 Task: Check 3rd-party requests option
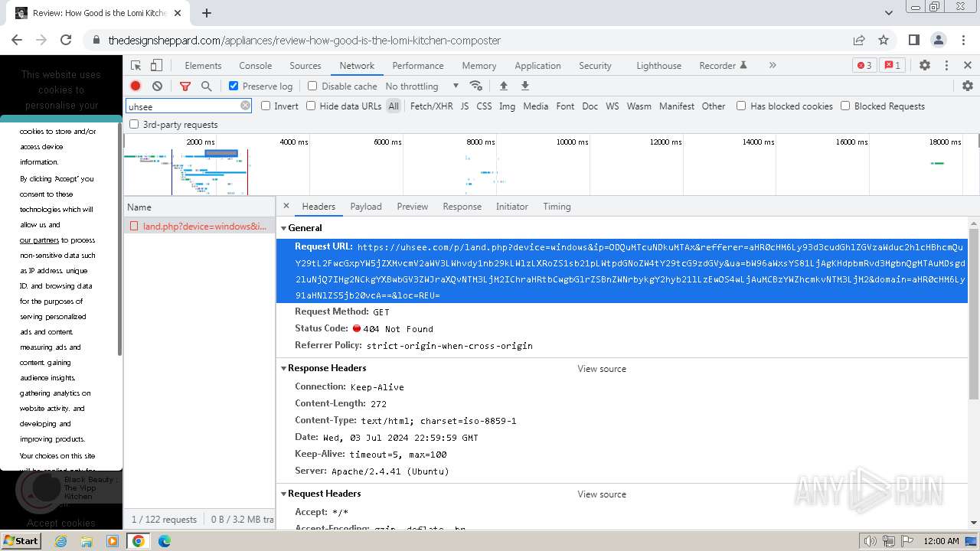click(x=134, y=124)
